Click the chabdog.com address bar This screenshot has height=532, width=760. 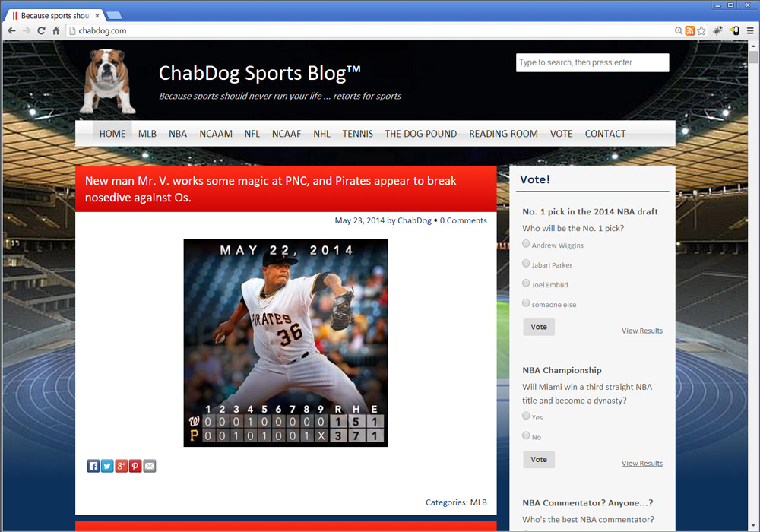coord(369,30)
